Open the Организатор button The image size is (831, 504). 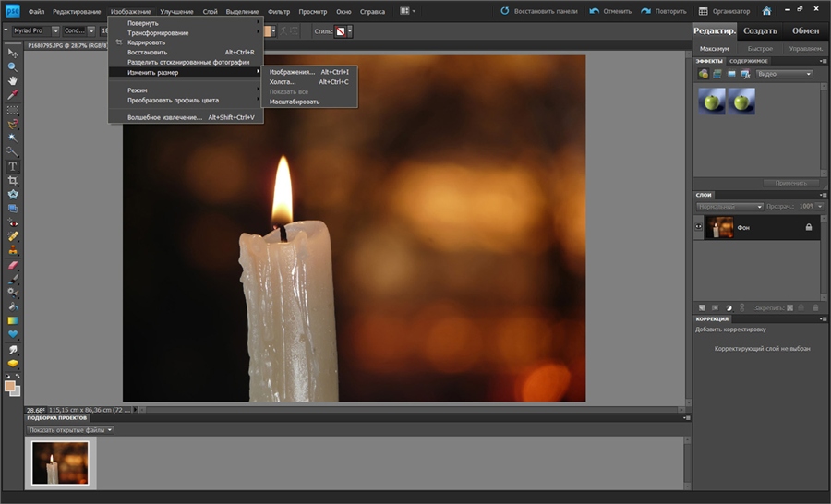tap(725, 11)
